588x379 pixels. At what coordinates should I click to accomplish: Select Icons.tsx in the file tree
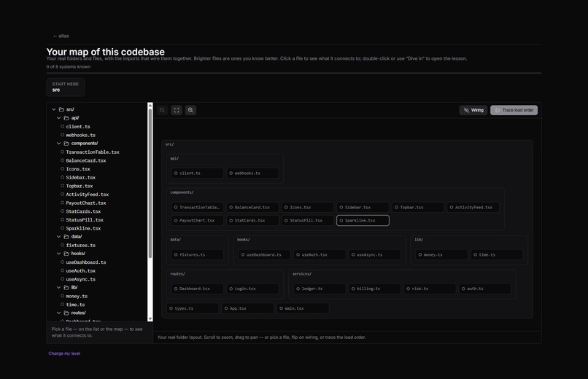tap(78, 169)
